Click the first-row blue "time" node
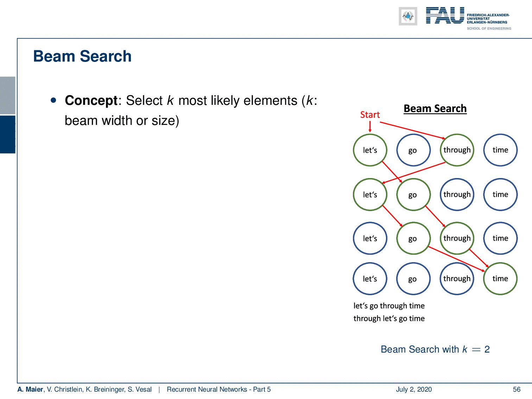The image size is (532, 399). coord(500,150)
